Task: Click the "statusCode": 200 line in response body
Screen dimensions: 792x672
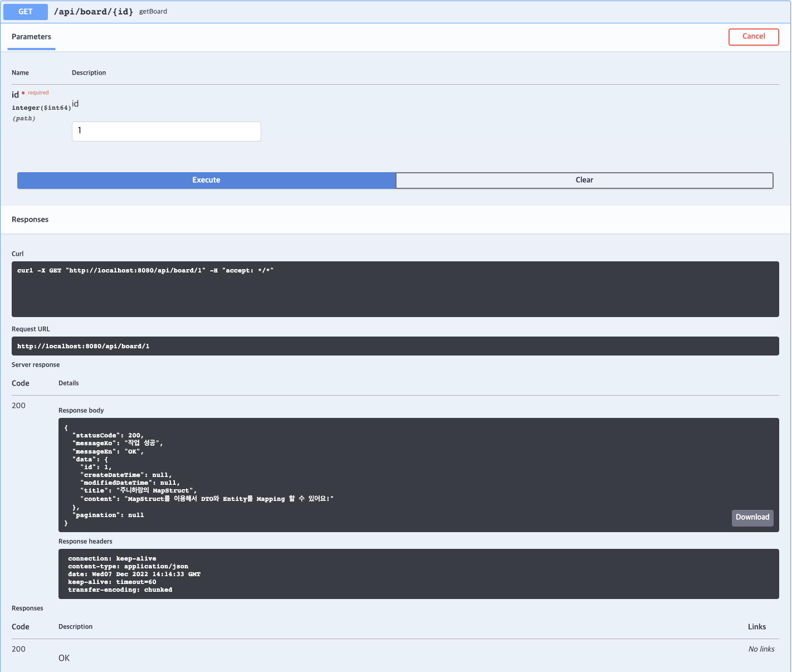Action: pos(108,436)
